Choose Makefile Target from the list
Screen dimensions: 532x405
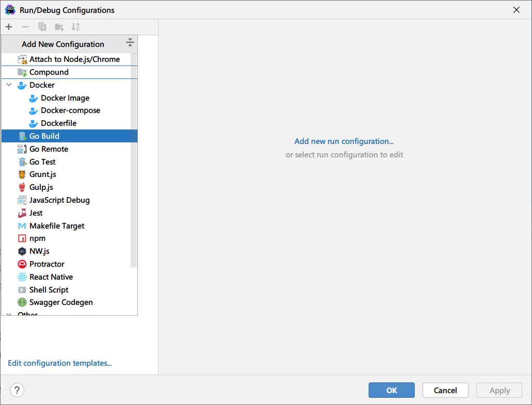pos(57,226)
